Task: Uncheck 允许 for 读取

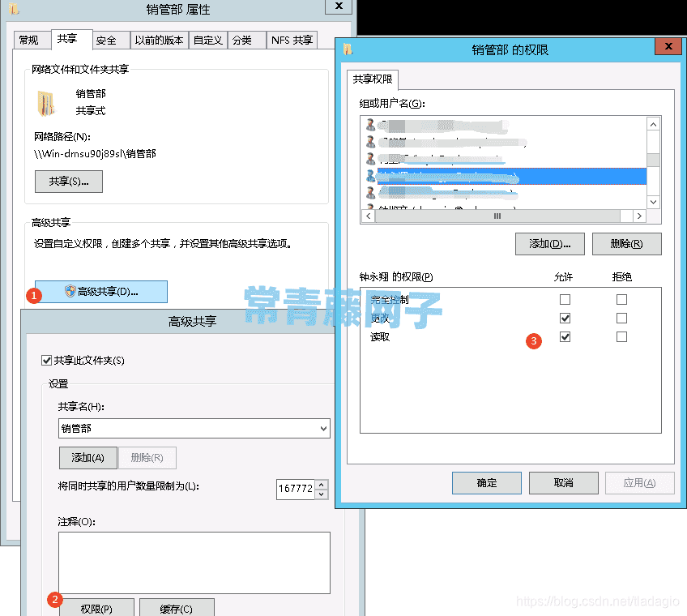Action: click(x=565, y=336)
